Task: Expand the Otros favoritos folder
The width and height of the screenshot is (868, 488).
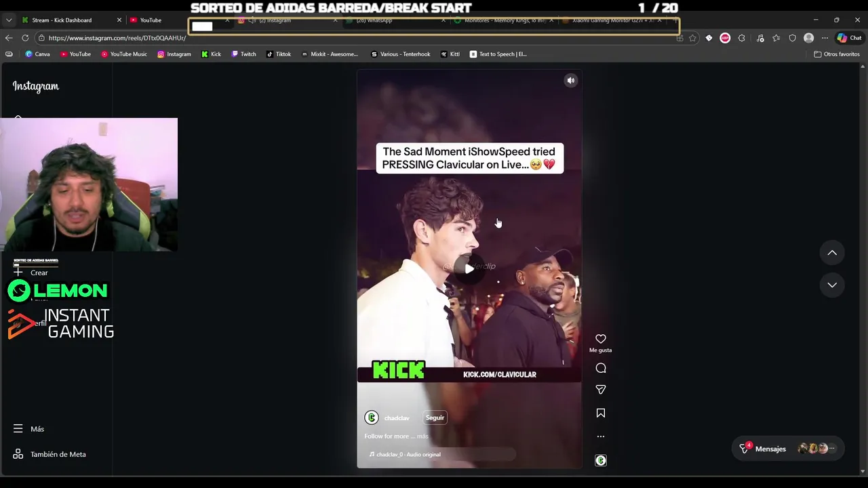Action: (836, 54)
